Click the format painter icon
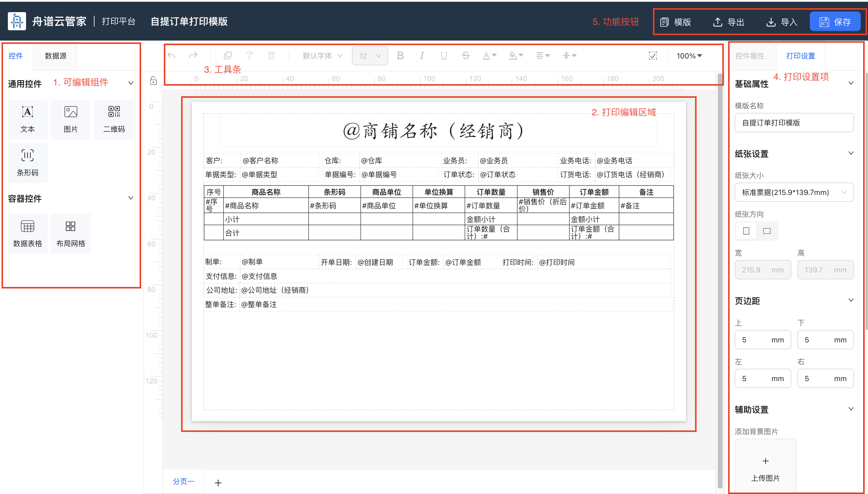 click(250, 55)
